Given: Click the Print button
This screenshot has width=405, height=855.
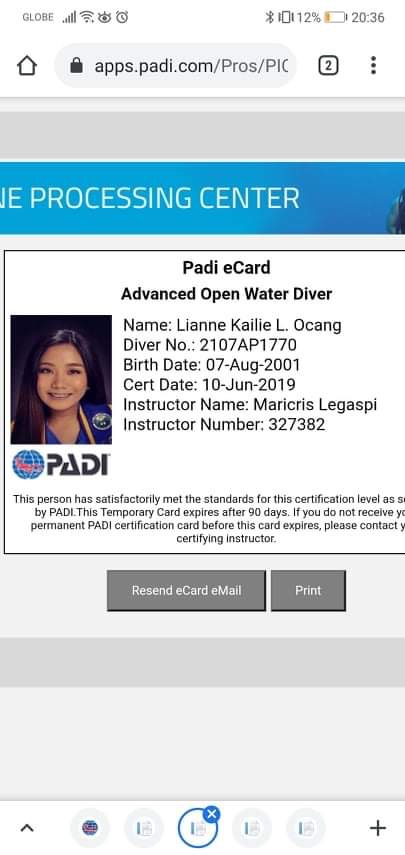Looking at the screenshot, I should (308, 591).
